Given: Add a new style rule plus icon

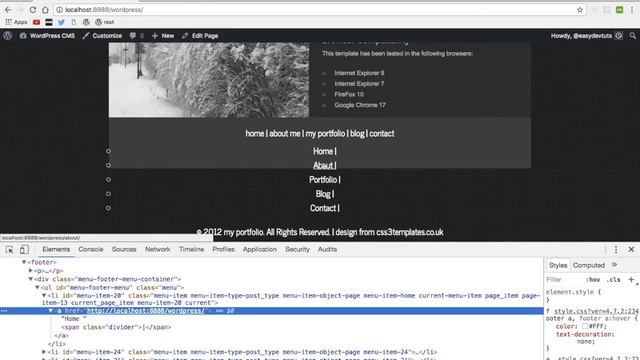Looking at the screenshot, I should coord(631,280).
